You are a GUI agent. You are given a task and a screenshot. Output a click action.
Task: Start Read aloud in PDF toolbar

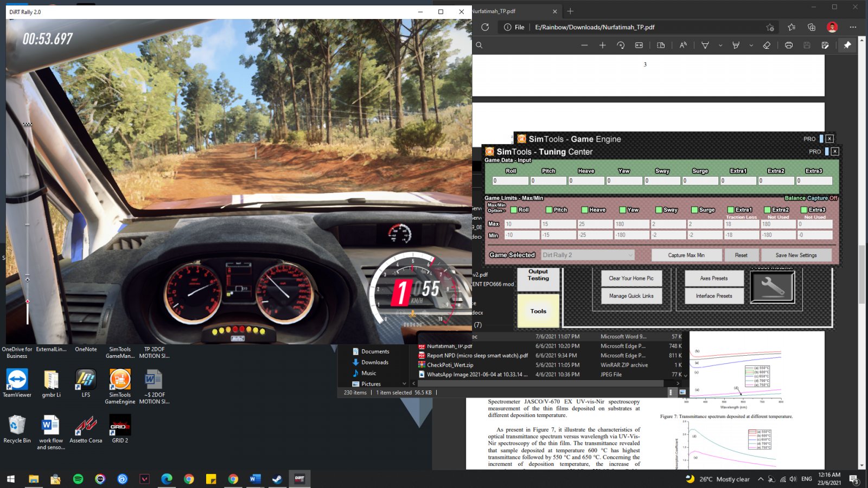tap(683, 46)
